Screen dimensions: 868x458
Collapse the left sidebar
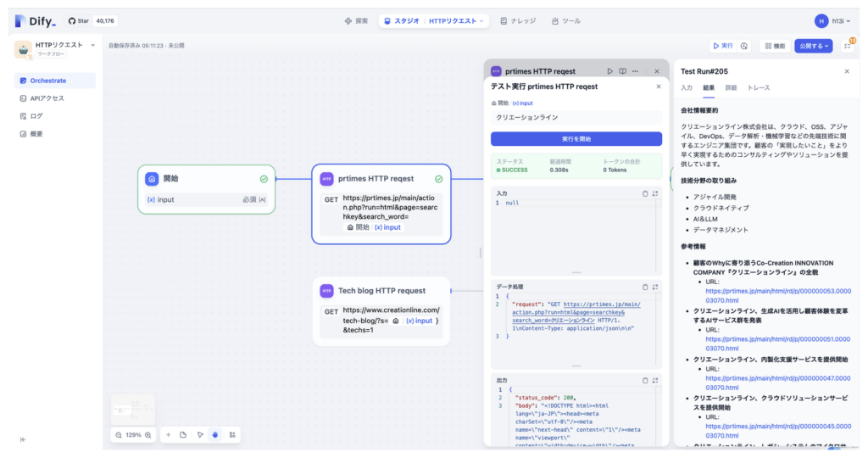tap(23, 439)
